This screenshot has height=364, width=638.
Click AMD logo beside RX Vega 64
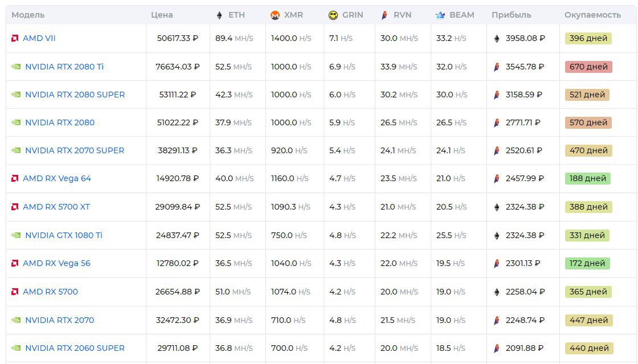click(x=15, y=178)
